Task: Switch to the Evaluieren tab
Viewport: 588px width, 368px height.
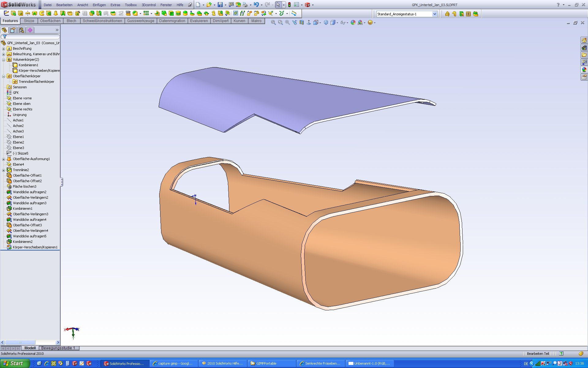Action: tap(199, 21)
